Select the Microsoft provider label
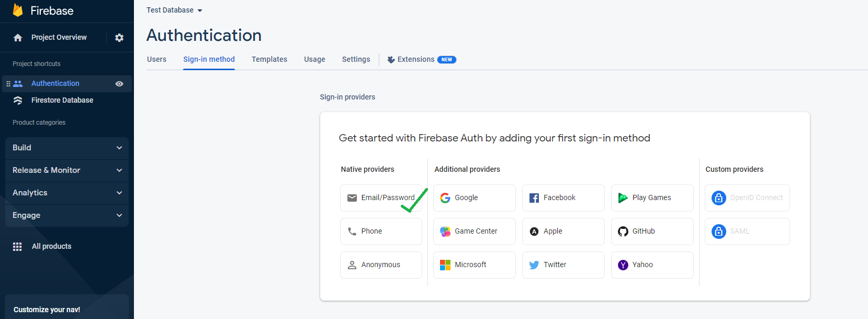The width and height of the screenshot is (868, 319). point(470,265)
